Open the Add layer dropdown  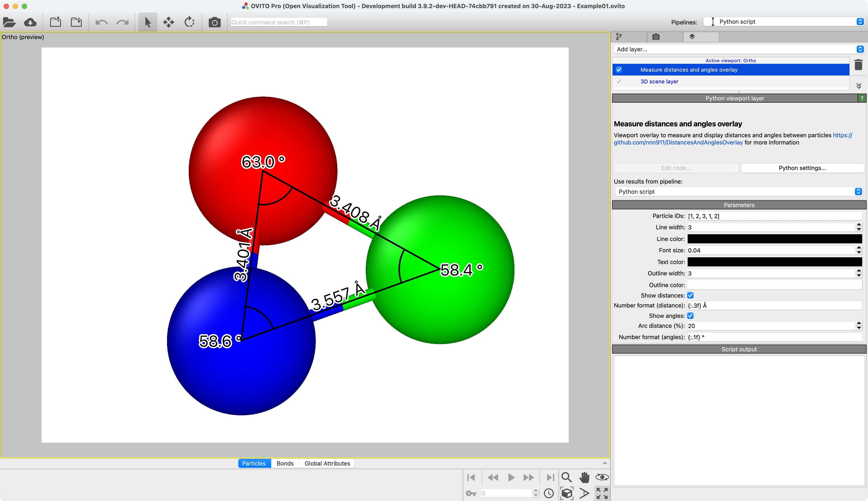tap(738, 49)
